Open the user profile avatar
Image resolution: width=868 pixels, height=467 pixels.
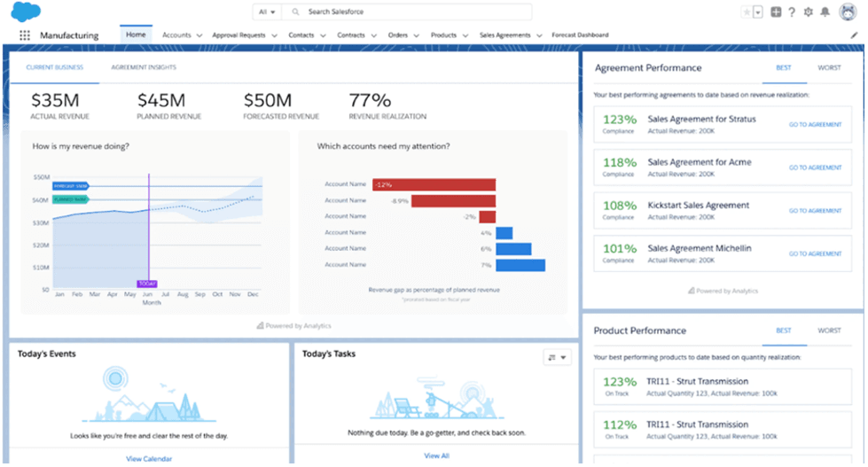pyautogui.click(x=846, y=12)
